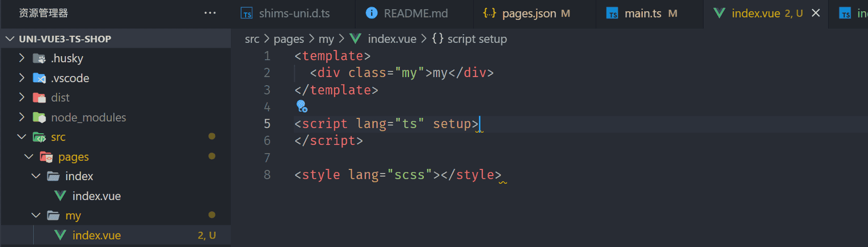The image size is (868, 247).
Task: Select the script setup breadcrumb item
Action: [x=469, y=39]
